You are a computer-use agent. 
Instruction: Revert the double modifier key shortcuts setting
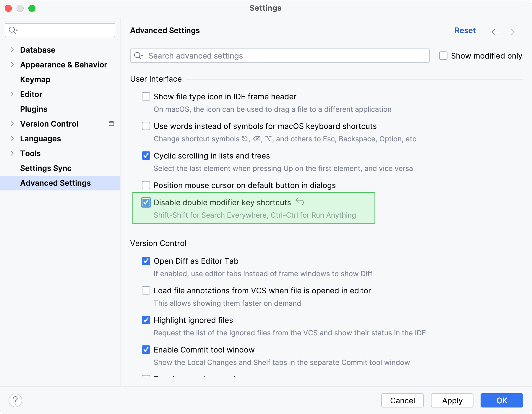point(300,202)
